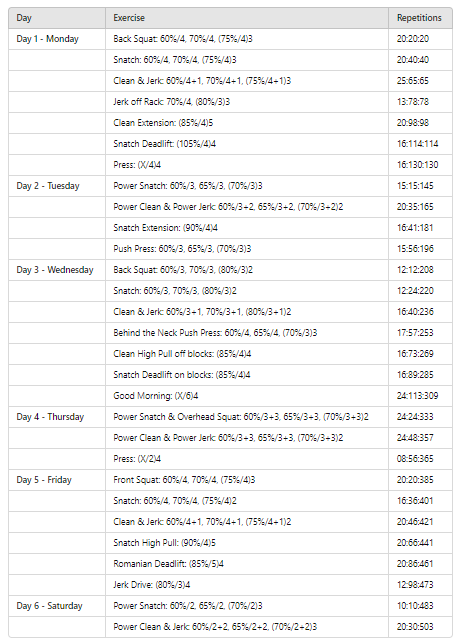Click the 20:30:503 repetitions cell
This screenshot has width=457, height=638.
point(420,627)
